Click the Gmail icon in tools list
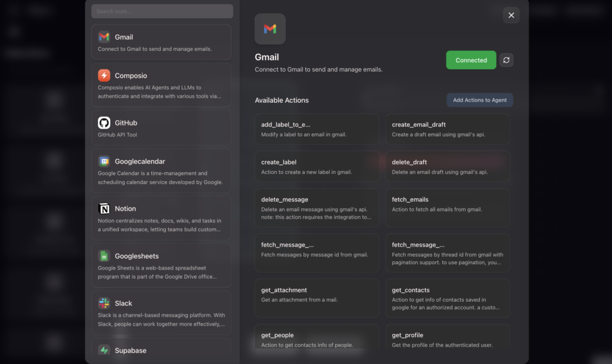 104,36
